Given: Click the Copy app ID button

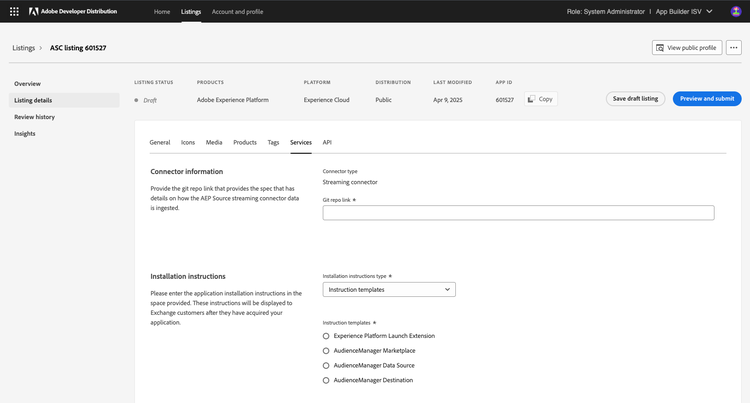Looking at the screenshot, I should coord(540,99).
